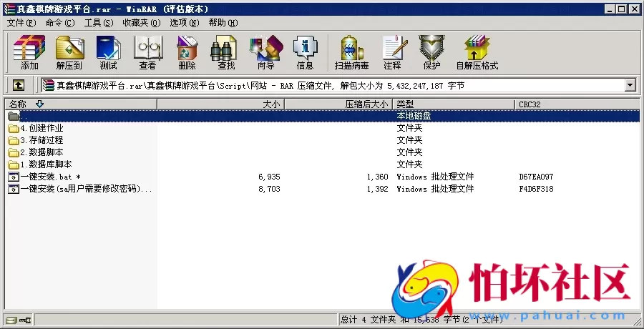Screen dimensions: 644x329
Task: Click the 2.数据脚本 folder icon
Action: 14,152
